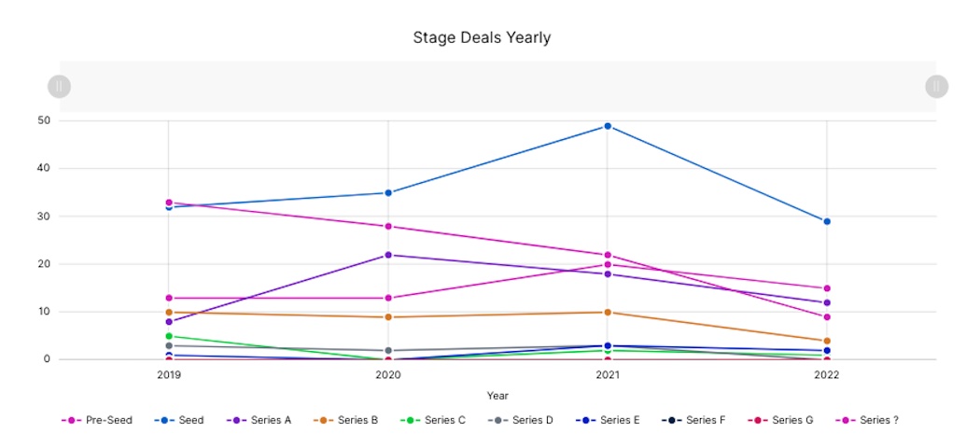This screenshot has width=980, height=448.
Task: Click the gray range selector bar
Action: tap(497, 87)
